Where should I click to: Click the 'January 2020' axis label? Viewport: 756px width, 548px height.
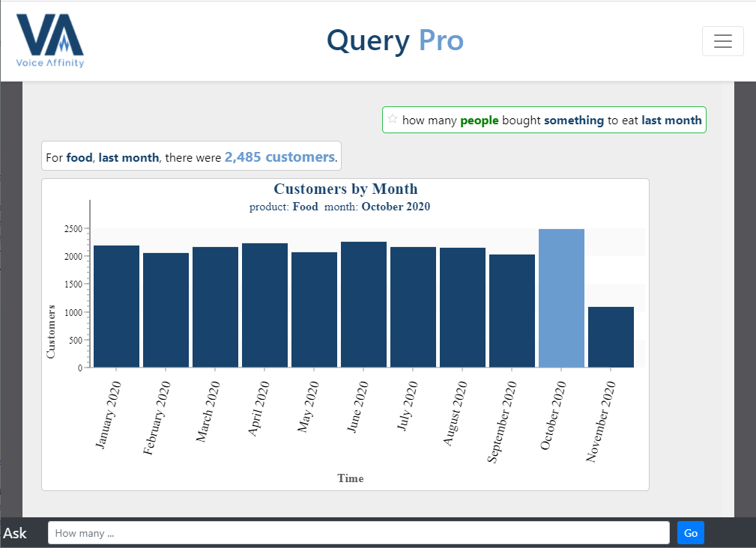[x=108, y=415]
